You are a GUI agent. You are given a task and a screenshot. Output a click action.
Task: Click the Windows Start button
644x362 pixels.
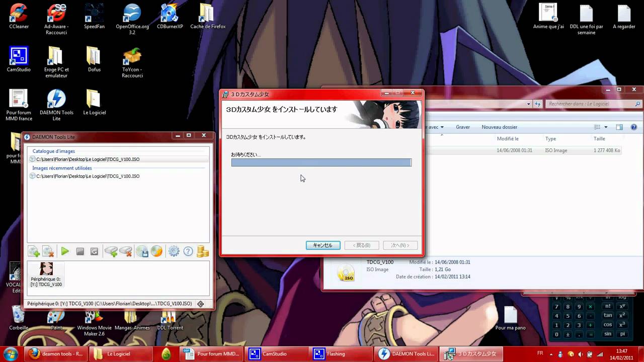point(11,353)
